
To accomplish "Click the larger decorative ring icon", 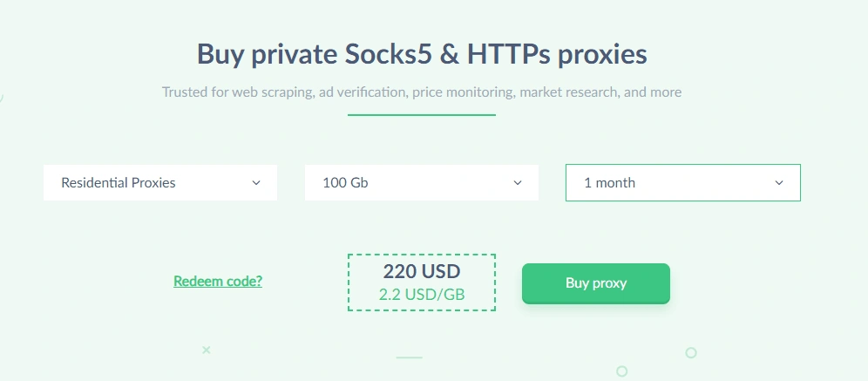I will [691, 353].
